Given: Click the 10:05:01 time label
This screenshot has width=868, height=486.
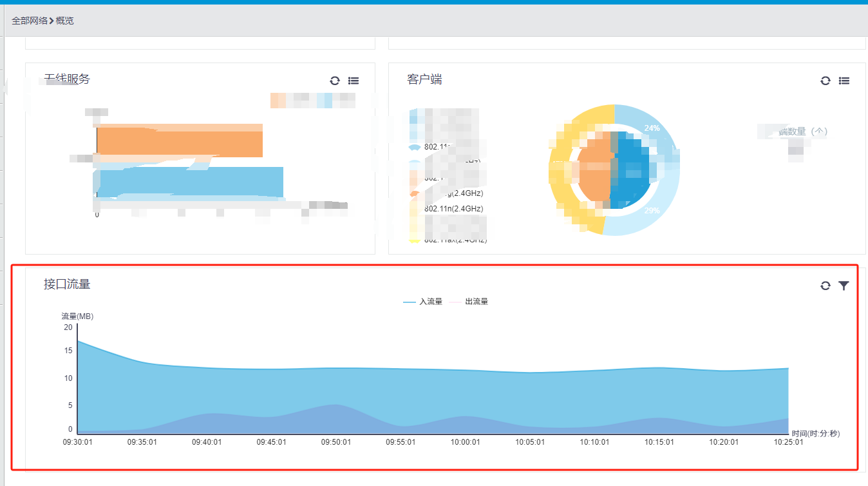Looking at the screenshot, I should click(x=531, y=443).
